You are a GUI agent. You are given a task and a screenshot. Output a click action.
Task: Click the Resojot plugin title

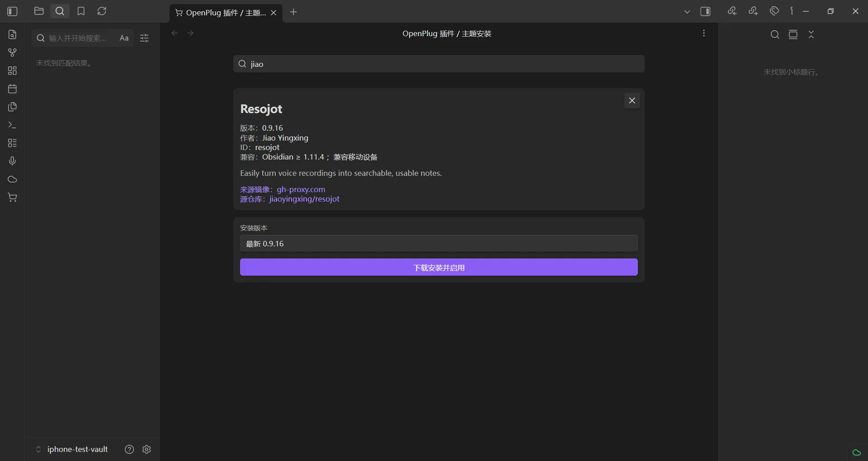(x=261, y=109)
